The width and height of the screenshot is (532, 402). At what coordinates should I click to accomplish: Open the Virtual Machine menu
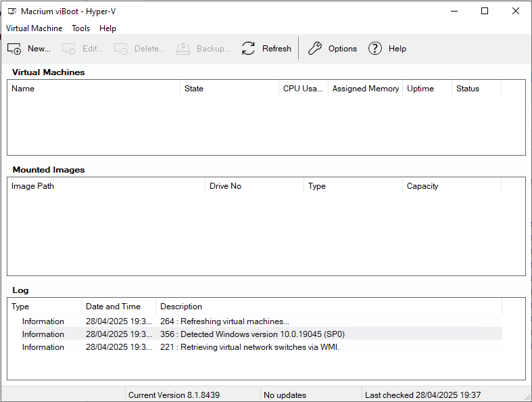pyautogui.click(x=34, y=28)
